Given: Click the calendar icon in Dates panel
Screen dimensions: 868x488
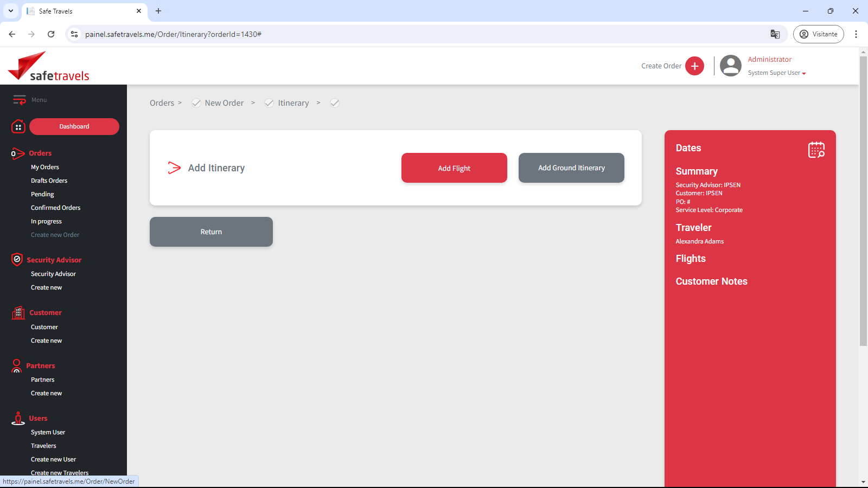Looking at the screenshot, I should click(x=816, y=150).
